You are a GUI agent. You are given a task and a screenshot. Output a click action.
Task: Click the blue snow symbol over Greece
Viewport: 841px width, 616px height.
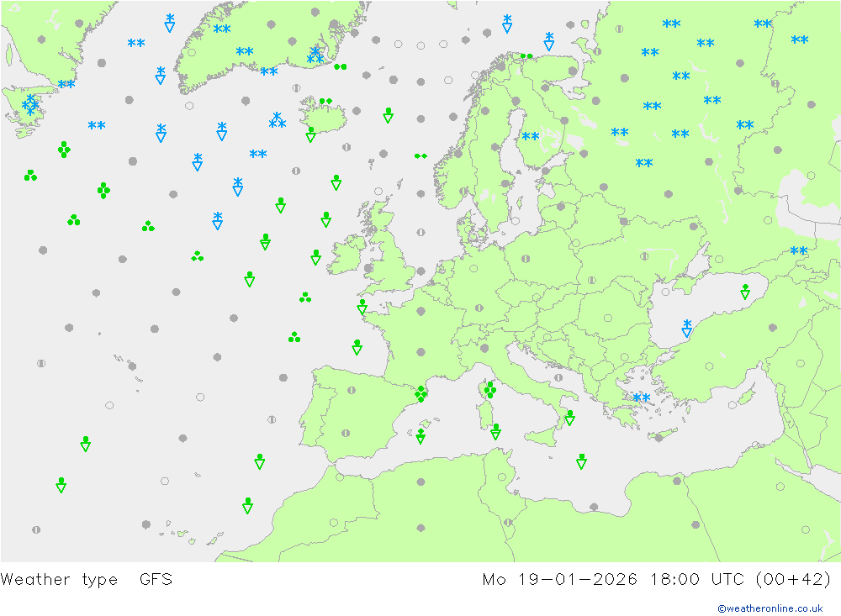coord(642,398)
